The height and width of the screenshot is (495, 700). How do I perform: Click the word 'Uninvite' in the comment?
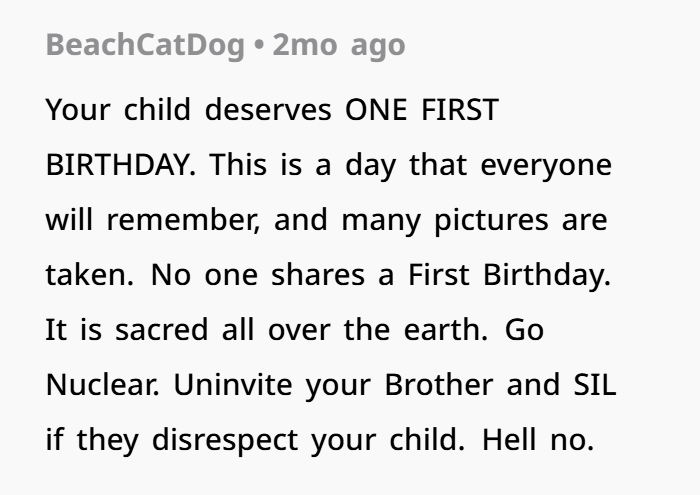tap(233, 385)
